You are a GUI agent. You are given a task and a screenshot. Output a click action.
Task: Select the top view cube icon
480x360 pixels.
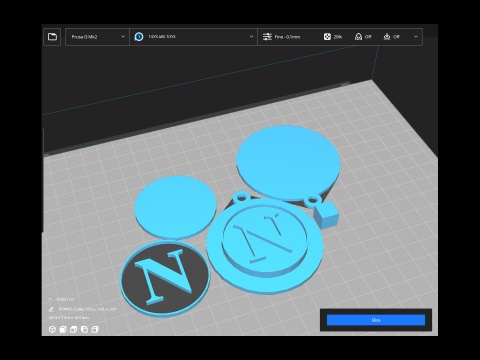point(73,329)
